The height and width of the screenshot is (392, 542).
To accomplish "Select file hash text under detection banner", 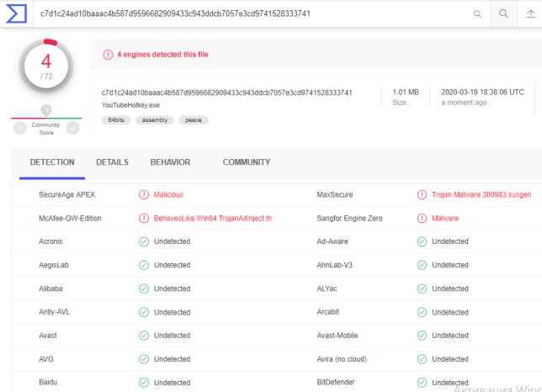I will (226, 93).
